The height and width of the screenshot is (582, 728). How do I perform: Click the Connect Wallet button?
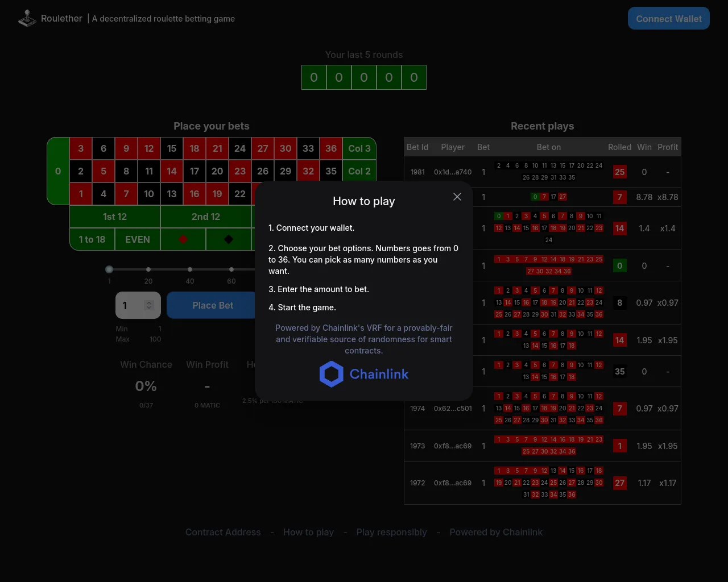coord(669,18)
